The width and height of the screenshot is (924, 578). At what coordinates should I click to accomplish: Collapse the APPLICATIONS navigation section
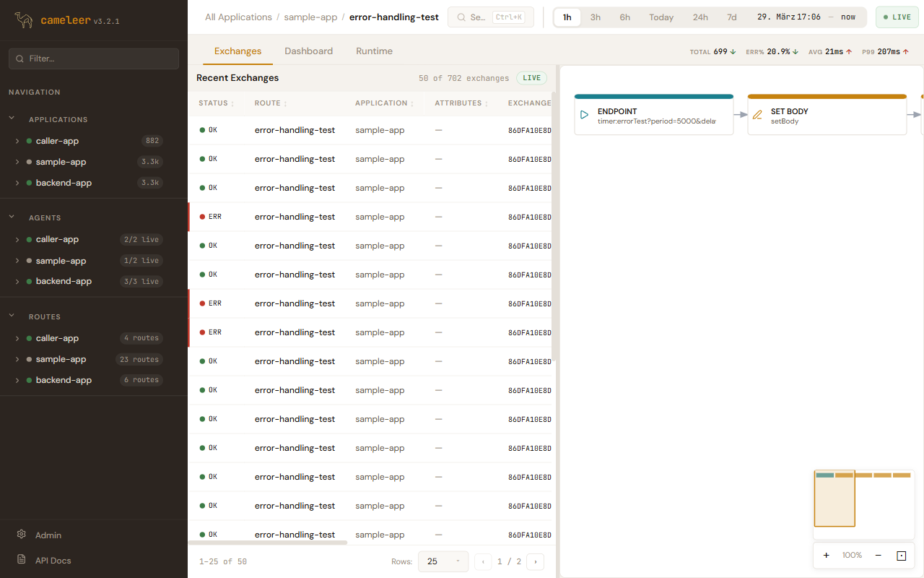click(12, 118)
